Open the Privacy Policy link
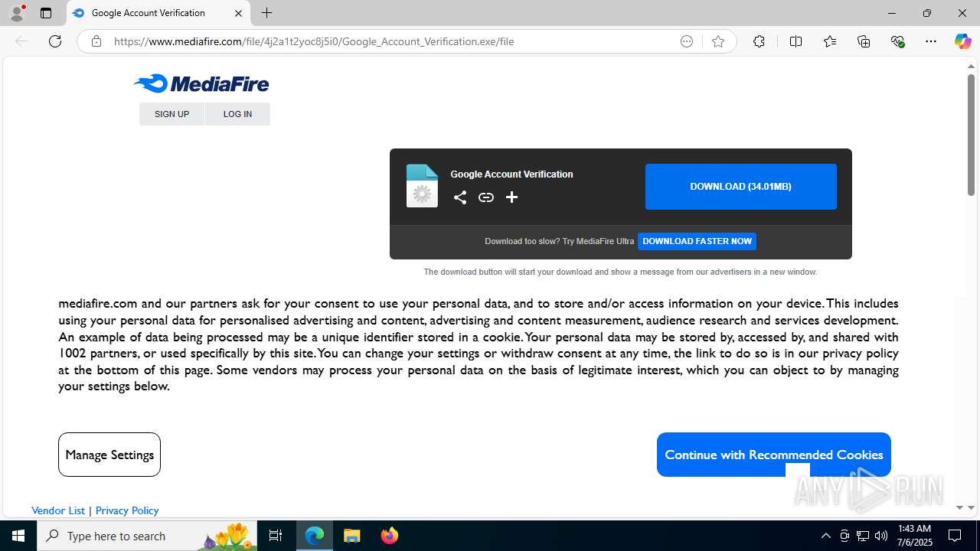 (x=127, y=510)
